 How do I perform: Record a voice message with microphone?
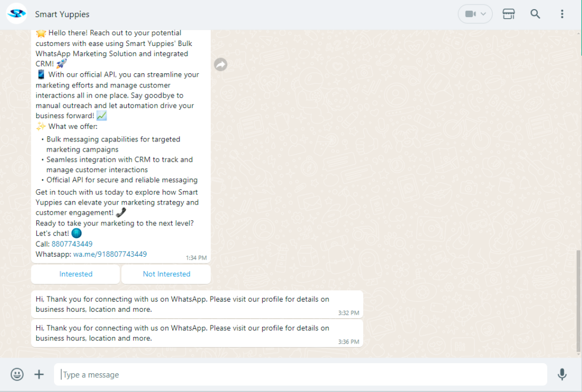[x=562, y=374]
